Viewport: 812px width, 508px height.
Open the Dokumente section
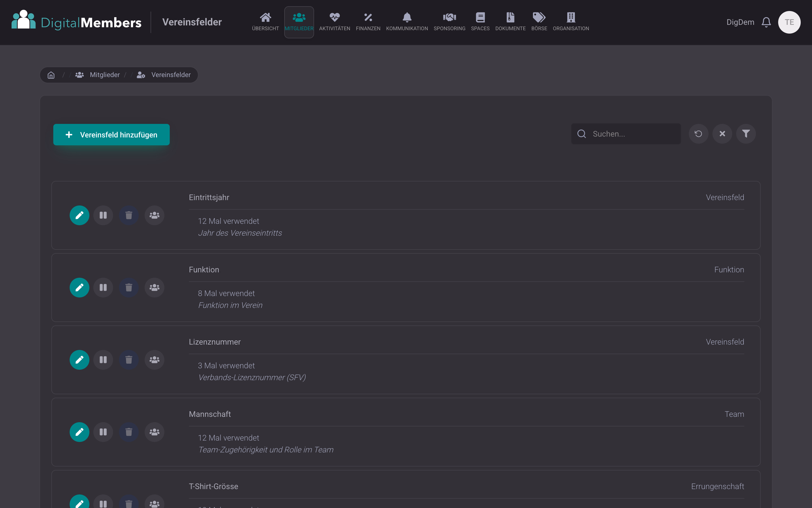tap(510, 22)
